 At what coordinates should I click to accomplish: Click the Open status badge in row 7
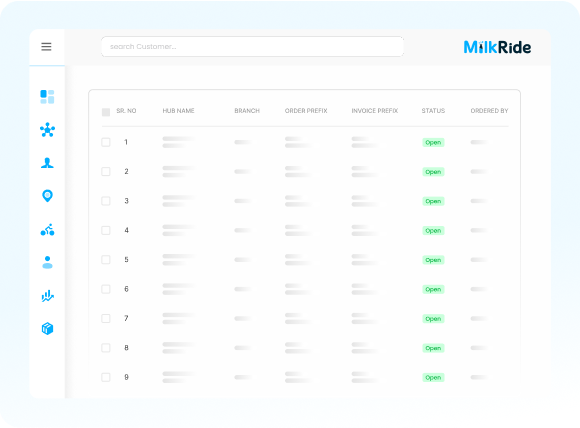click(x=433, y=319)
